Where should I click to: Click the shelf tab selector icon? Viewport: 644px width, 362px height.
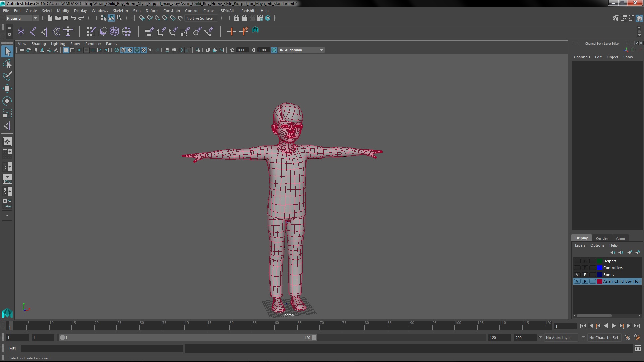[9, 28]
